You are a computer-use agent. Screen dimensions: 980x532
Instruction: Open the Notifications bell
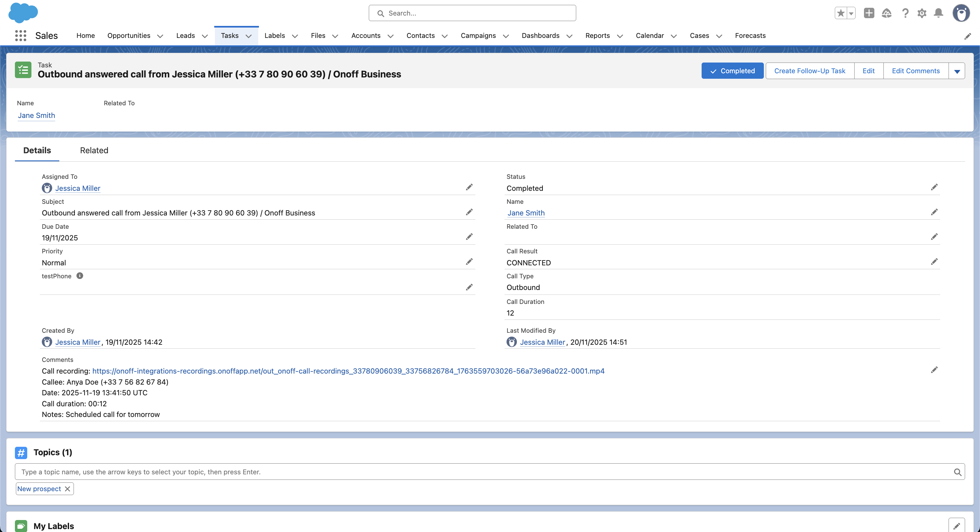click(939, 13)
